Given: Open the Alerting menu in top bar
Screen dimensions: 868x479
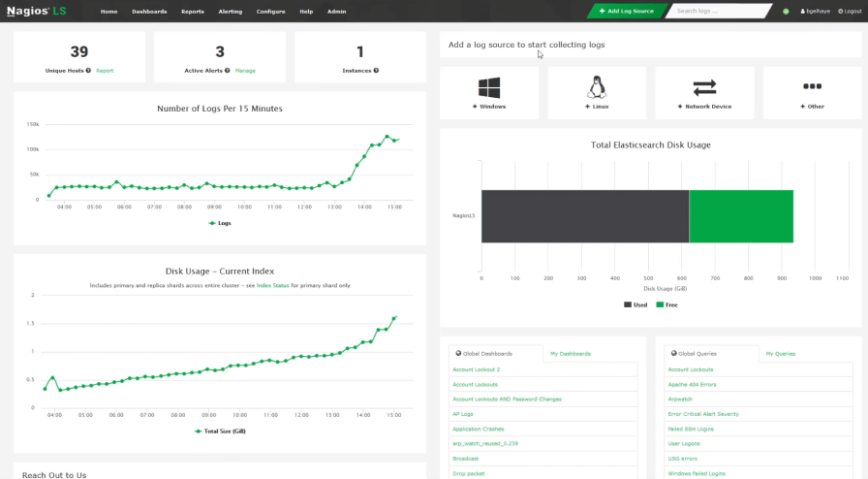Looking at the screenshot, I should point(231,12).
